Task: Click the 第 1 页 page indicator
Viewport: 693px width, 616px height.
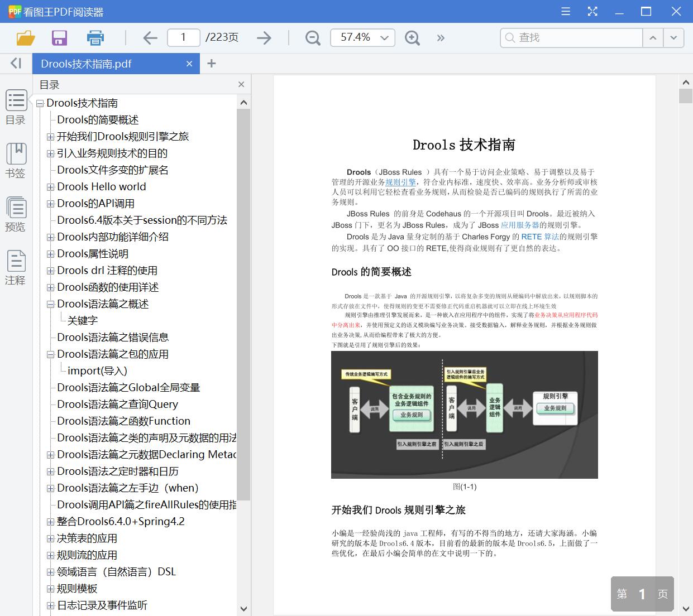Action: pyautogui.click(x=642, y=594)
